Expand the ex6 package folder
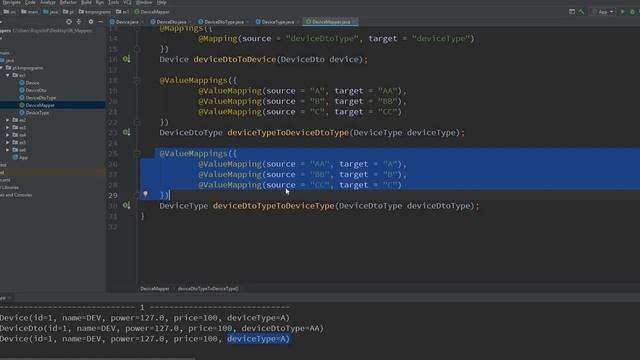Image resolution: width=640 pixels, height=360 pixels. click(x=7, y=150)
